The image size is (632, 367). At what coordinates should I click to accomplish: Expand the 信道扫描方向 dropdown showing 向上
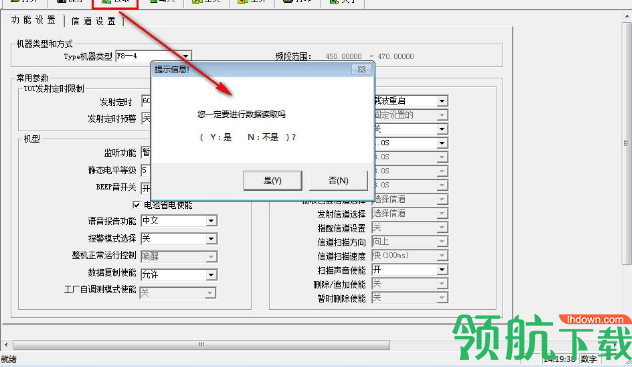[442, 241]
